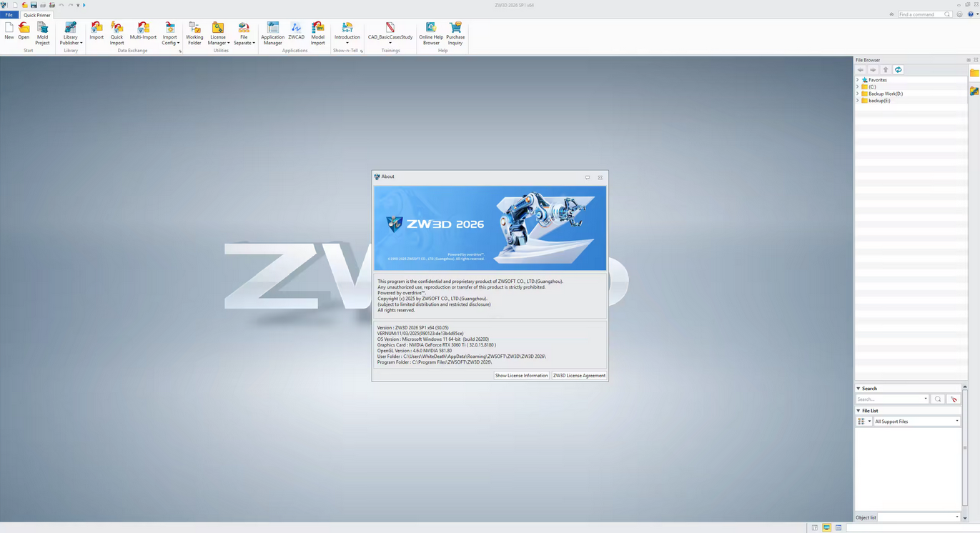Click the File Browser panel scrollbar down arrow
Image resolution: width=980 pixels, height=533 pixels.
coord(965,518)
